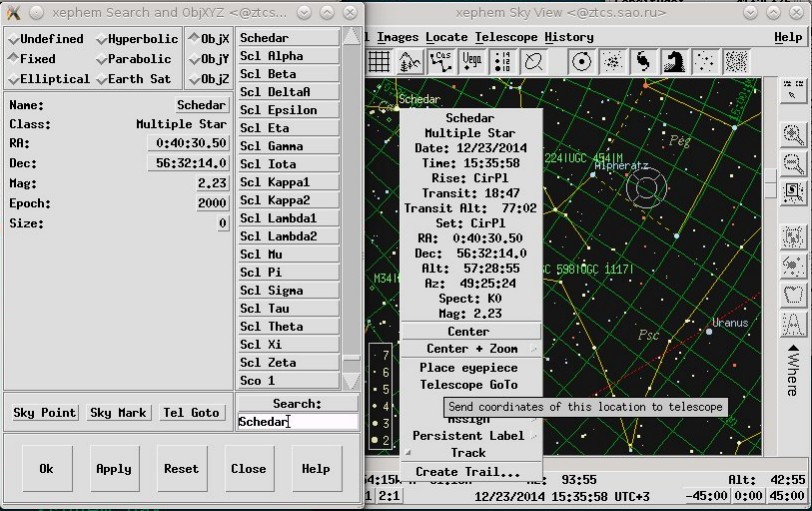Viewport: 812px width, 511px height.
Task: Click the galaxy-in-box magnifier sidebar icon
Action: pos(793,194)
